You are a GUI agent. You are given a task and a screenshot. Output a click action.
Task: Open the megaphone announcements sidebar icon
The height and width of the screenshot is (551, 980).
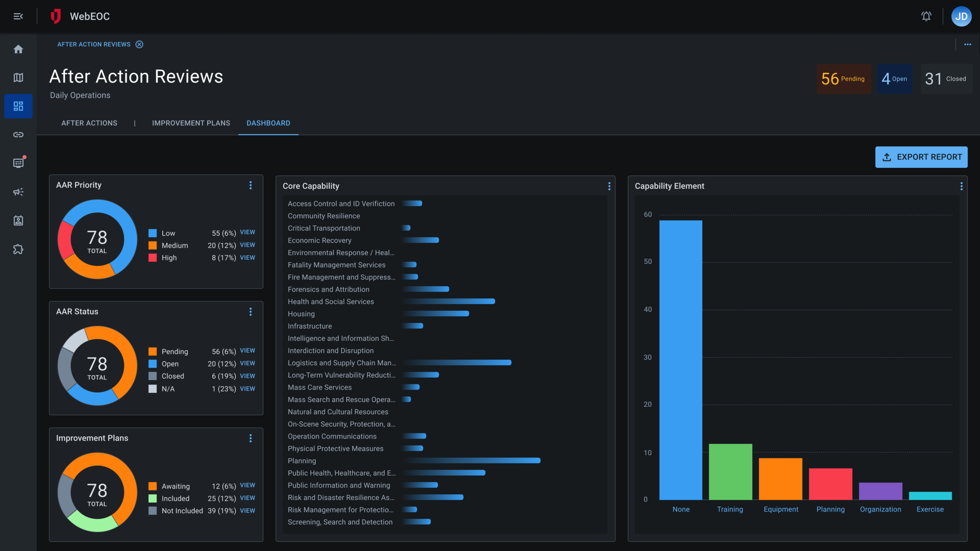point(18,192)
